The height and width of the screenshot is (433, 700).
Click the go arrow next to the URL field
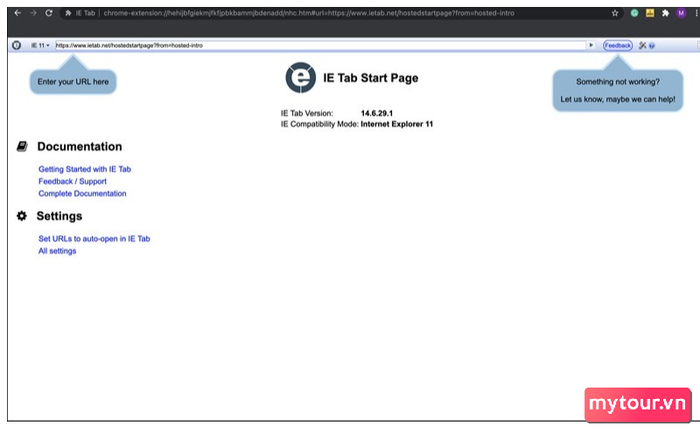tap(591, 45)
